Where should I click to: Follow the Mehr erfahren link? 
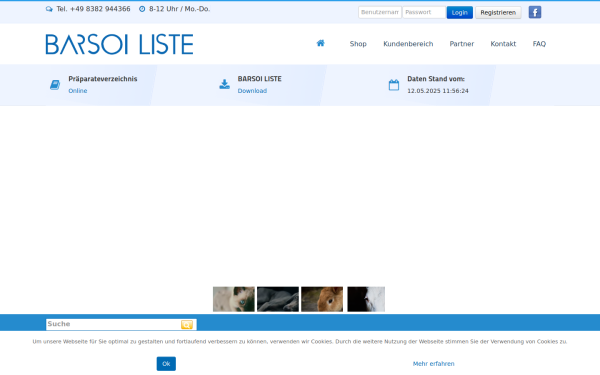434,364
